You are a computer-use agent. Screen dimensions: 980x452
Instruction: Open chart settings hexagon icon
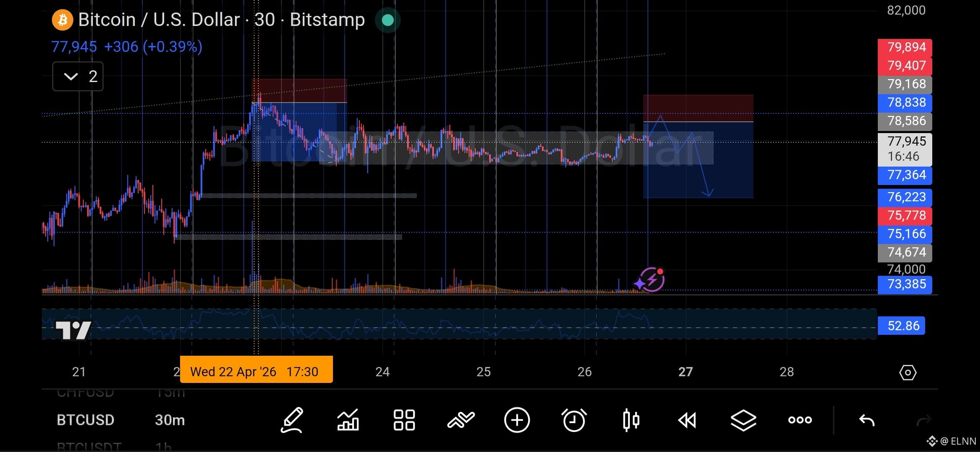[908, 372]
